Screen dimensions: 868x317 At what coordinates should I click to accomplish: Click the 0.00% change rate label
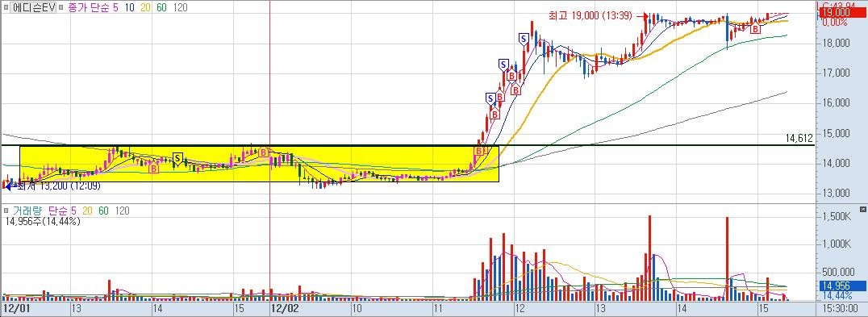point(836,22)
